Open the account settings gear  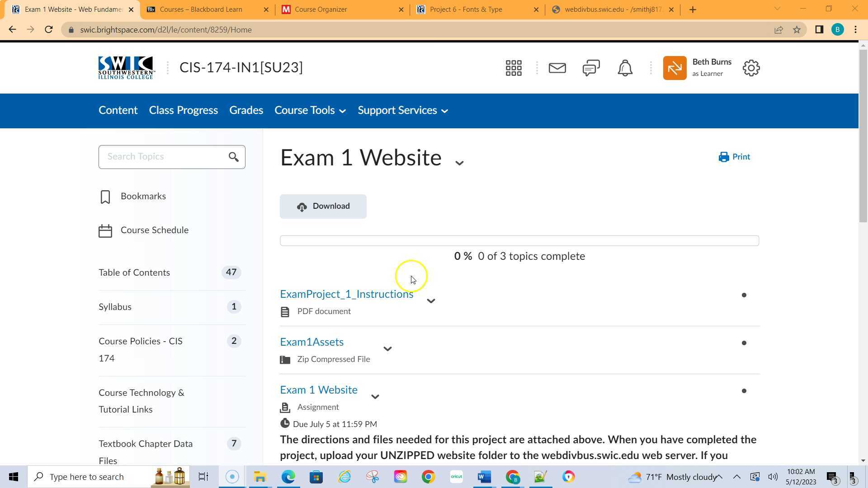click(751, 68)
